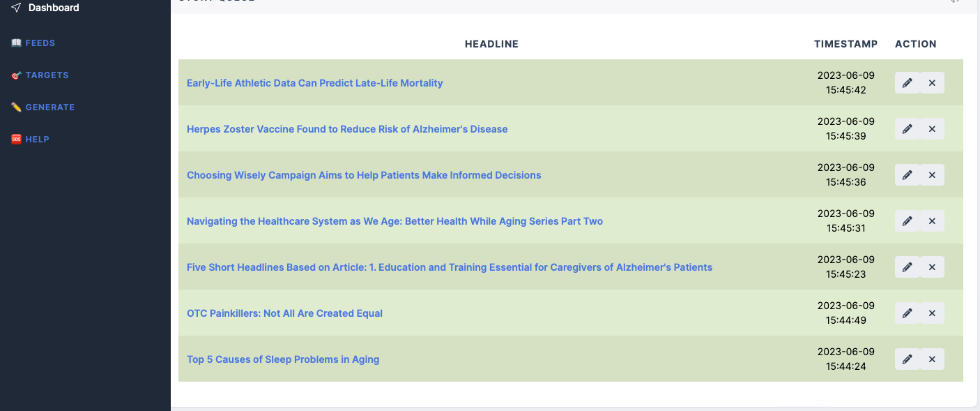Viewport: 980px width, 411px height.
Task: Open headline Five Short Headlines Based on Article
Action: (x=450, y=267)
